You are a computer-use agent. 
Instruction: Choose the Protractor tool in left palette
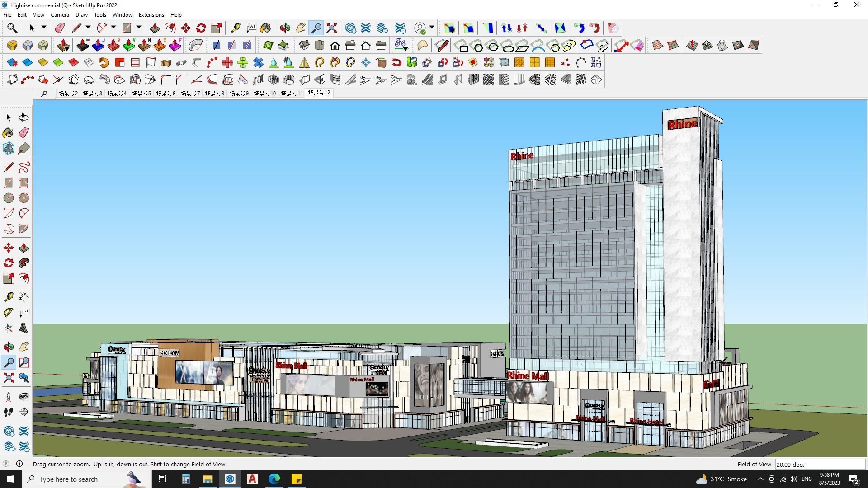tap(9, 312)
